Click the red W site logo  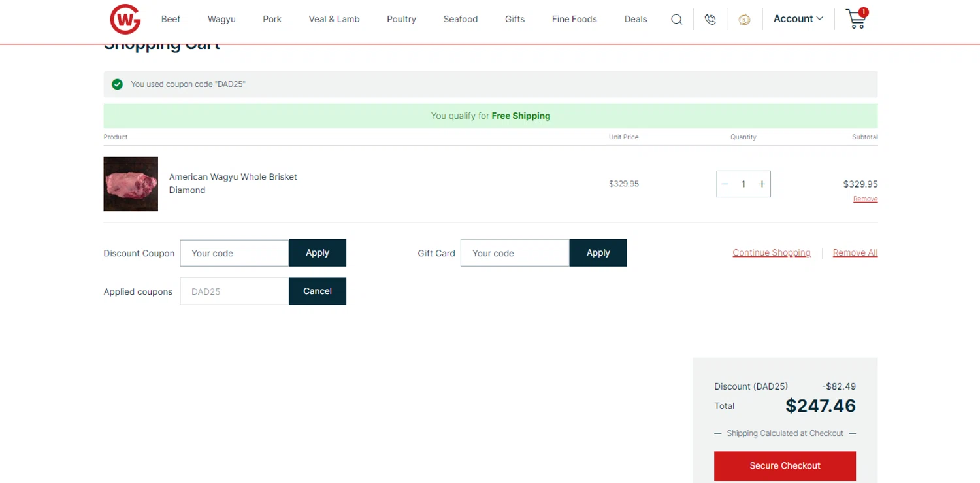[125, 19]
